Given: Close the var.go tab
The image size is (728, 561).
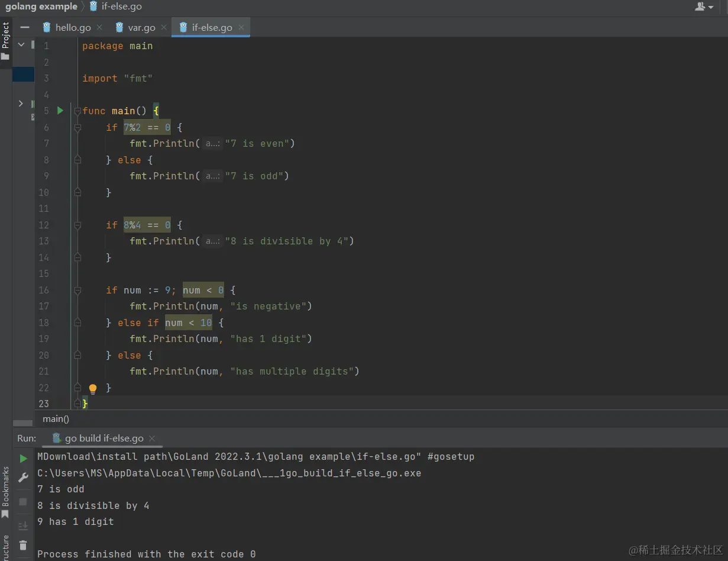Looking at the screenshot, I should [164, 27].
